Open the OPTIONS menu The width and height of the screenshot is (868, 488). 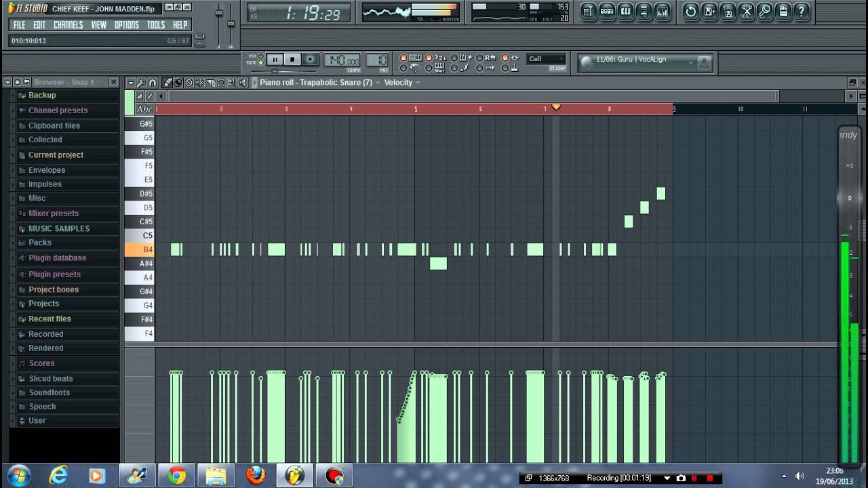click(127, 25)
